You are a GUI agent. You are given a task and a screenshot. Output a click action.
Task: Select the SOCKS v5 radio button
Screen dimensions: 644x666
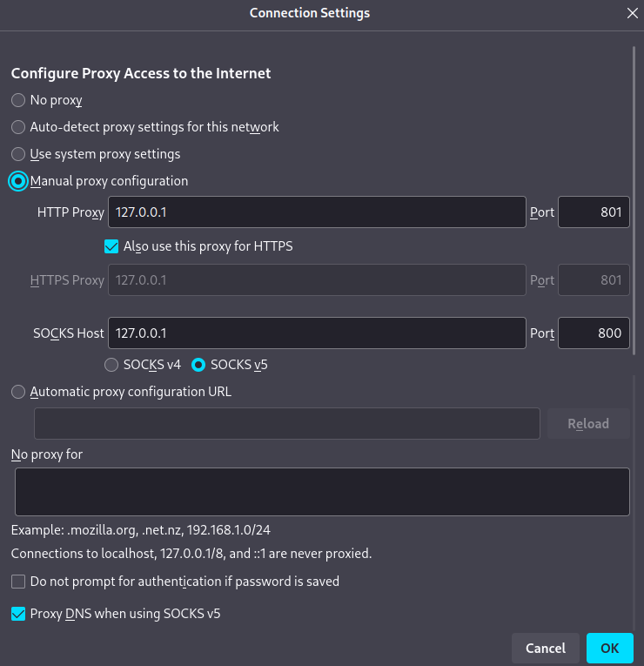(x=198, y=365)
